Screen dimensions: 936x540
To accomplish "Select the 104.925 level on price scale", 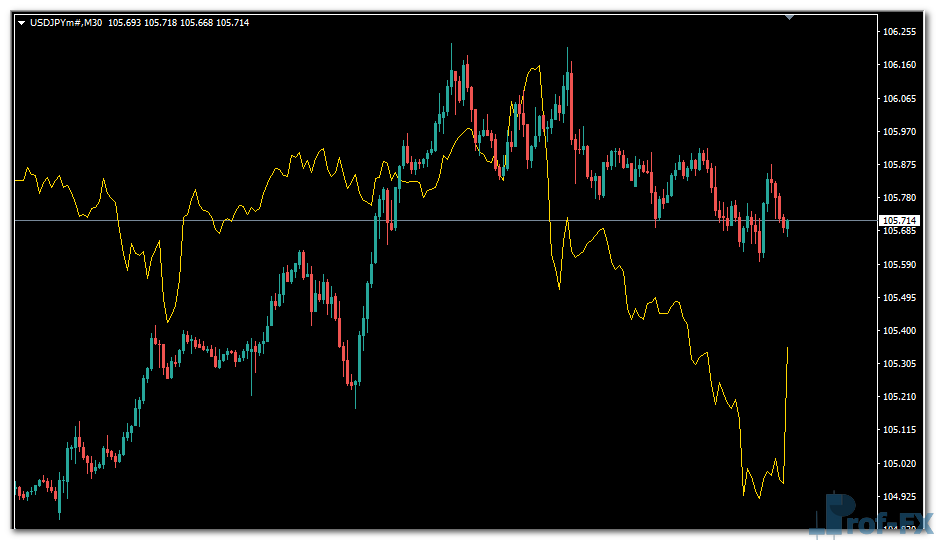I will (900, 496).
